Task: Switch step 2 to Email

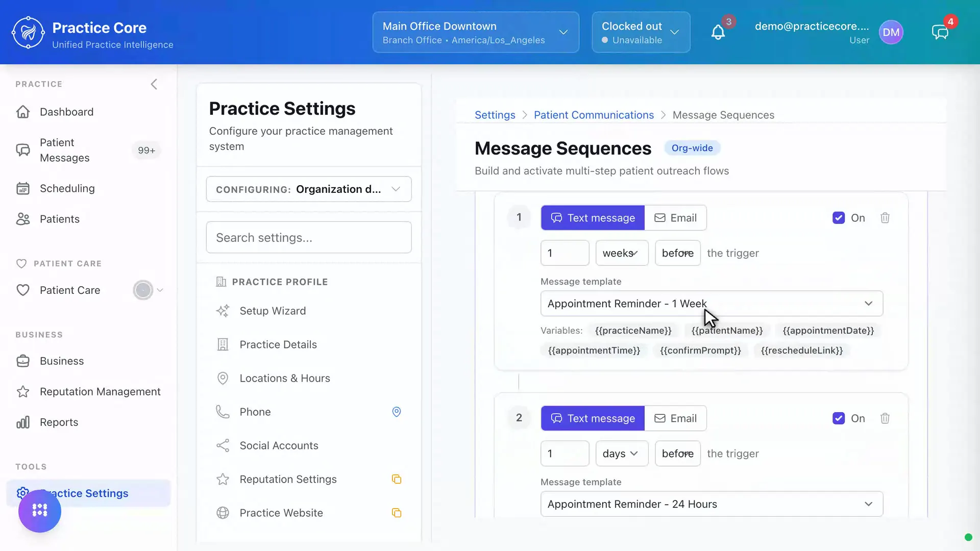Action: click(x=675, y=418)
